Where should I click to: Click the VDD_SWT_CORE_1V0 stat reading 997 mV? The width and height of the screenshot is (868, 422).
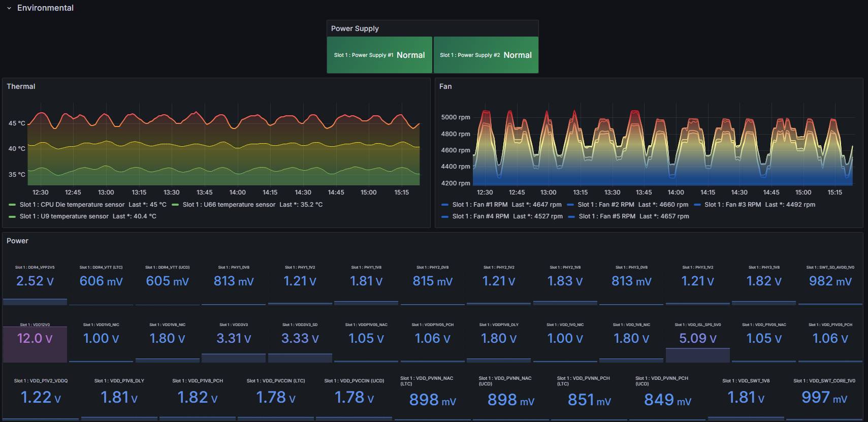[x=824, y=397]
